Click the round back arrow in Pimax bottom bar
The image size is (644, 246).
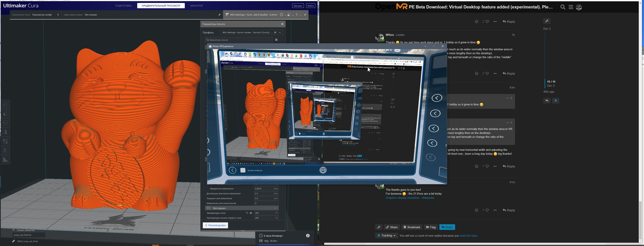[x=232, y=170]
